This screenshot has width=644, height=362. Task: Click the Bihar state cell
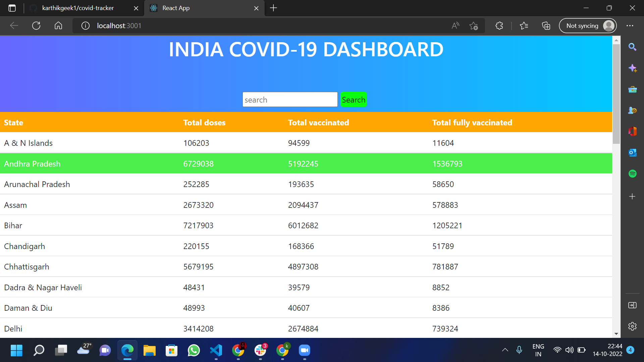click(13, 226)
